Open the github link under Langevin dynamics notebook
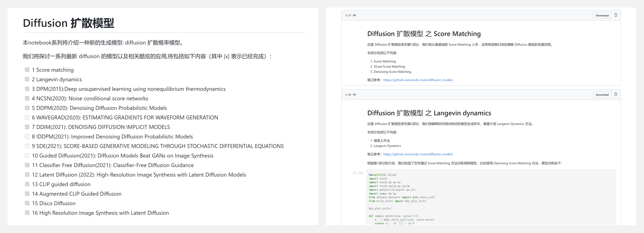644x233 pixels. [418, 154]
